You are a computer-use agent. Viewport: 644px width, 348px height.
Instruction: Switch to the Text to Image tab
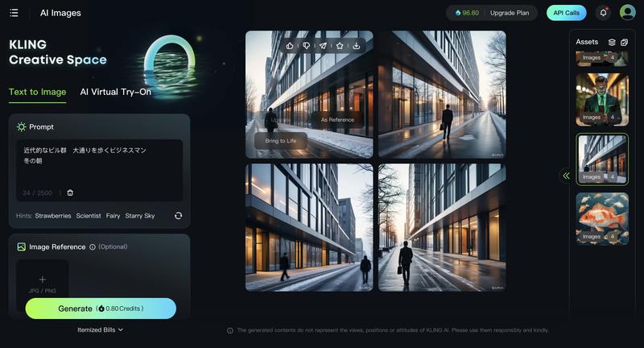point(37,92)
